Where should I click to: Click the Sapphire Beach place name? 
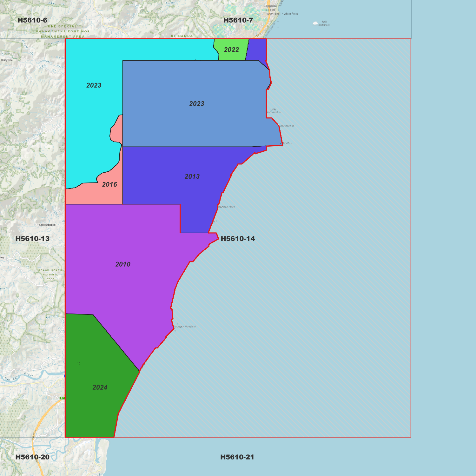point(270,8)
